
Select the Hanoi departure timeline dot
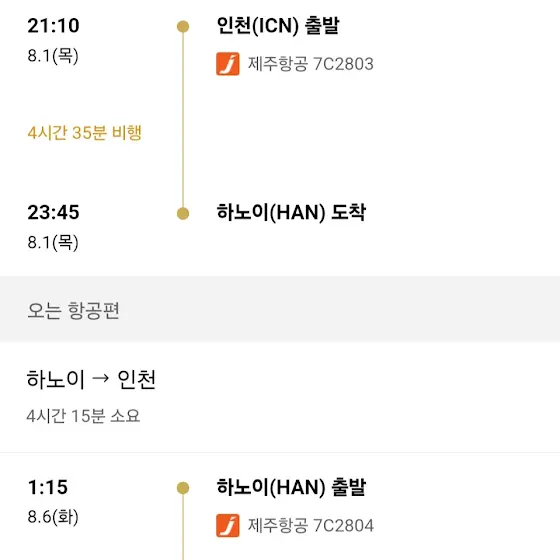click(x=183, y=488)
